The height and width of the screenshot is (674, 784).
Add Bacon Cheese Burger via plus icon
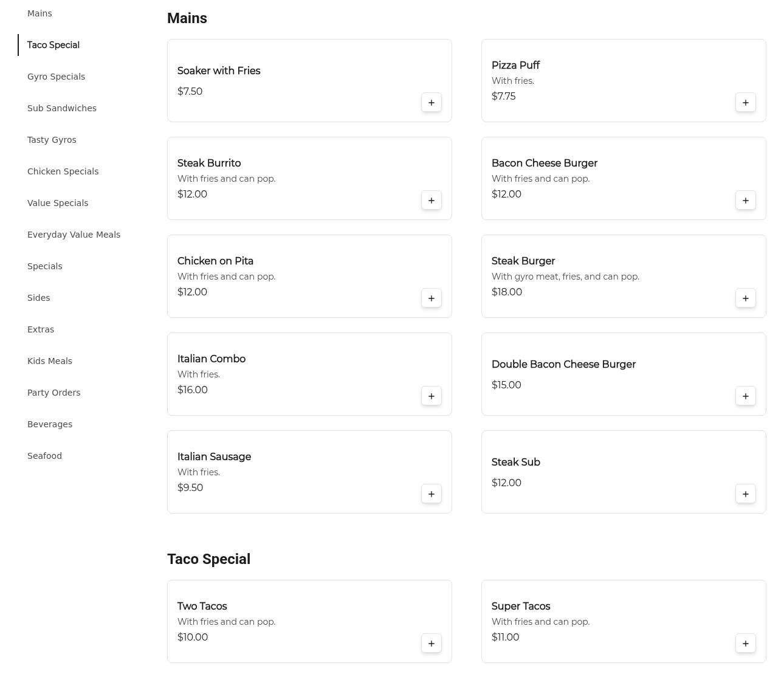click(746, 201)
